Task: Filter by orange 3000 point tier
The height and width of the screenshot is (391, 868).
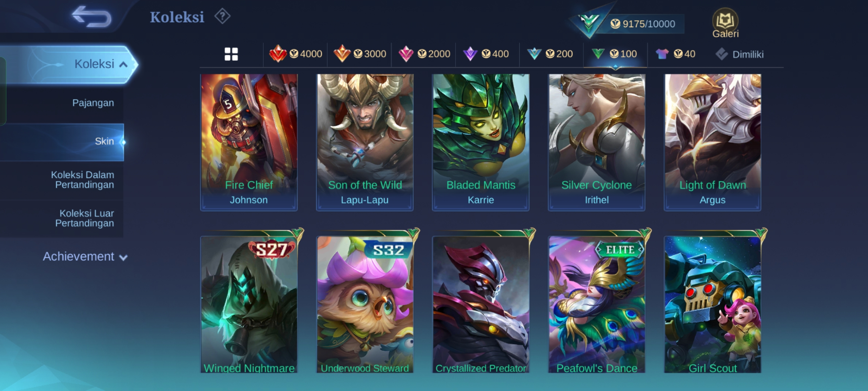Action: click(359, 54)
